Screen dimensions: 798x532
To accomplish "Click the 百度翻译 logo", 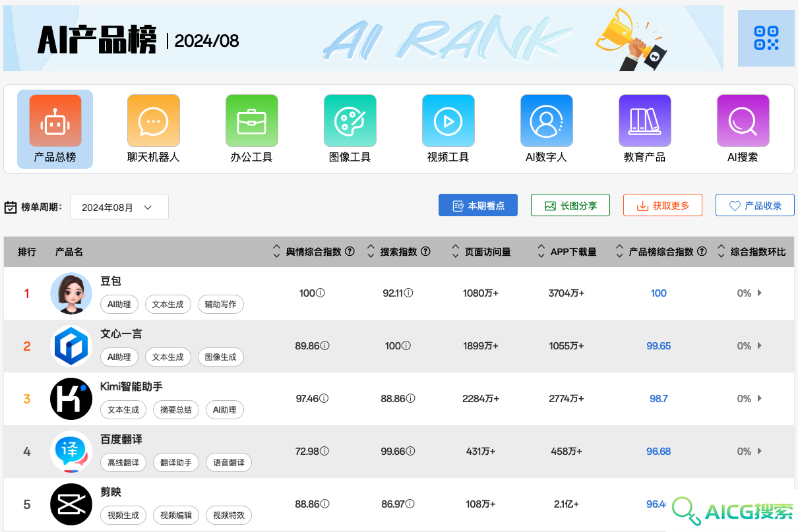I will click(71, 452).
